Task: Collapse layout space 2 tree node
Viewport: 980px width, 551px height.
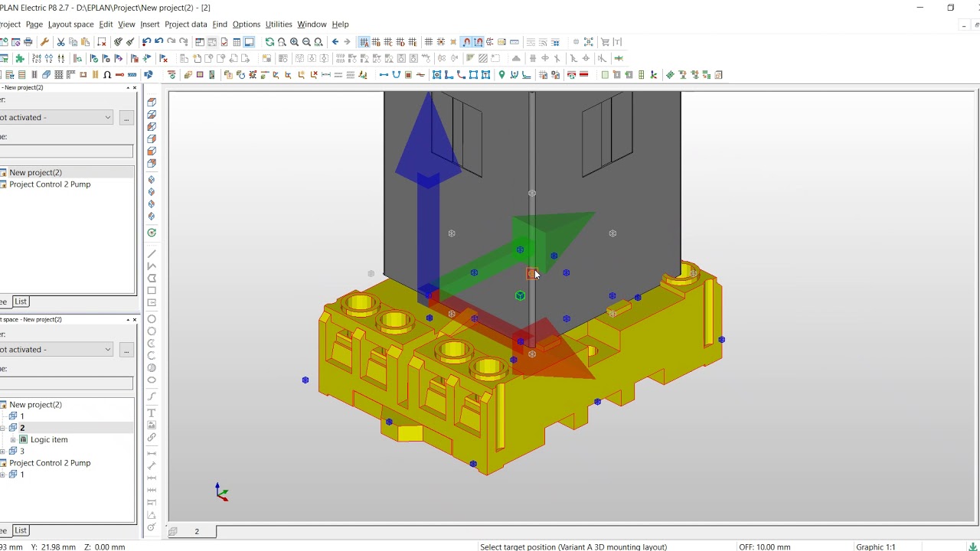Action: pos(3,428)
